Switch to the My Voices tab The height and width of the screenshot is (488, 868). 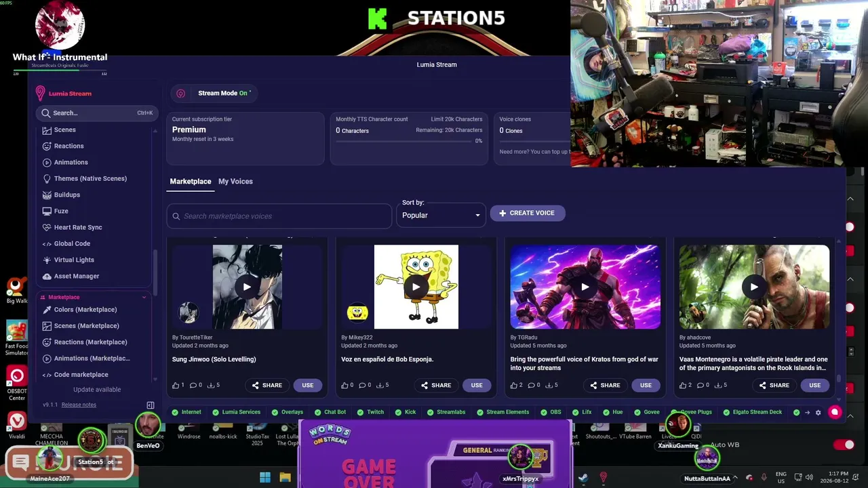point(235,182)
